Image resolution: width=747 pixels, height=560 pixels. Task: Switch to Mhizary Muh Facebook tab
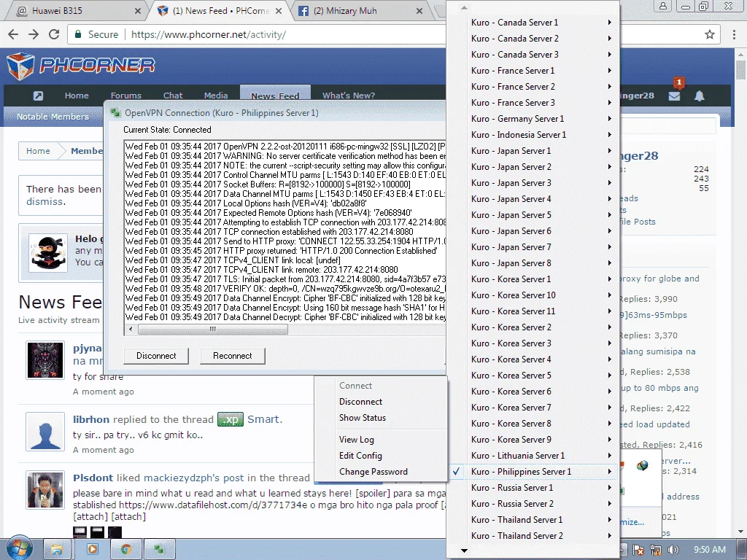[360, 10]
